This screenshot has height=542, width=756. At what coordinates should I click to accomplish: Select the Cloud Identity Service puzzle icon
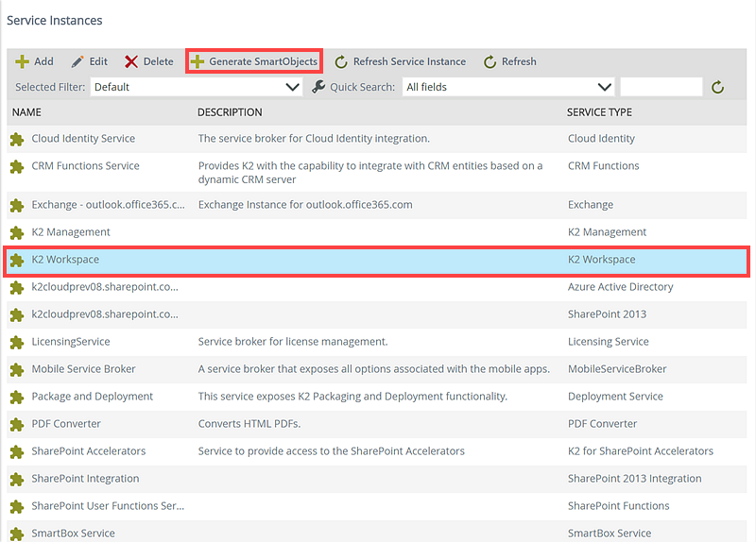coord(16,139)
